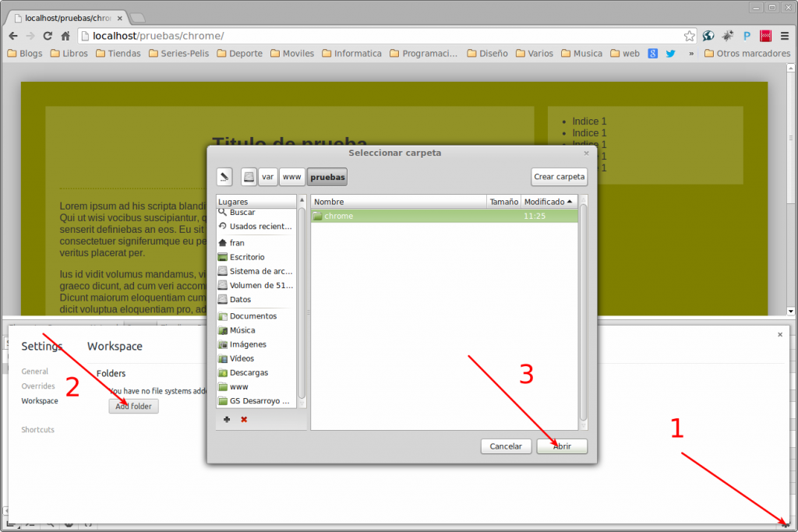Open the Chrome hamburger menu

click(785, 36)
